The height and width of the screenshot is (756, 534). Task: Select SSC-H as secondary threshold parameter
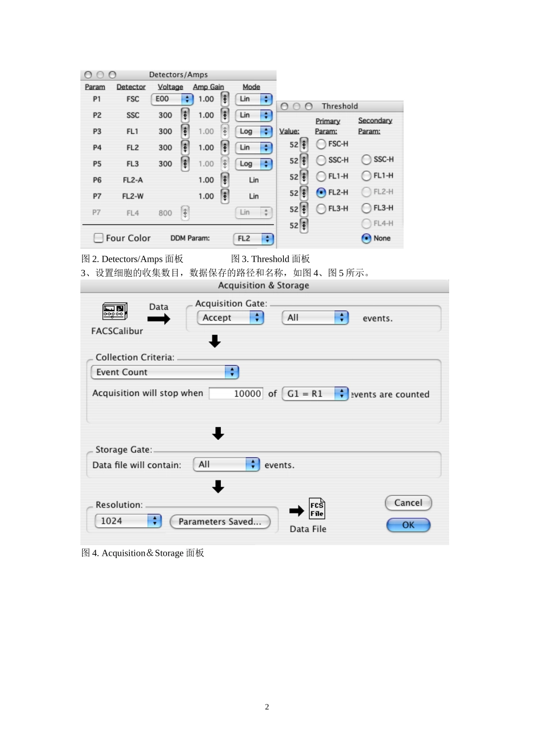point(366,160)
